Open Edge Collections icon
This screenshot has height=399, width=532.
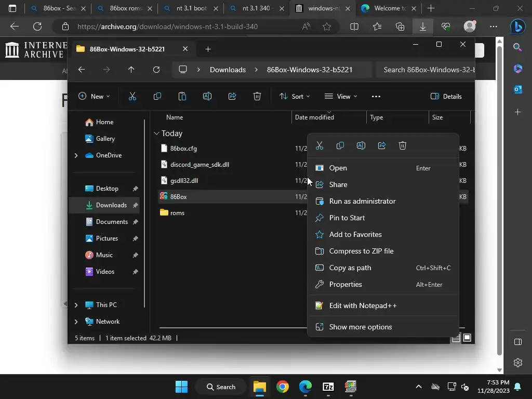pyautogui.click(x=400, y=26)
